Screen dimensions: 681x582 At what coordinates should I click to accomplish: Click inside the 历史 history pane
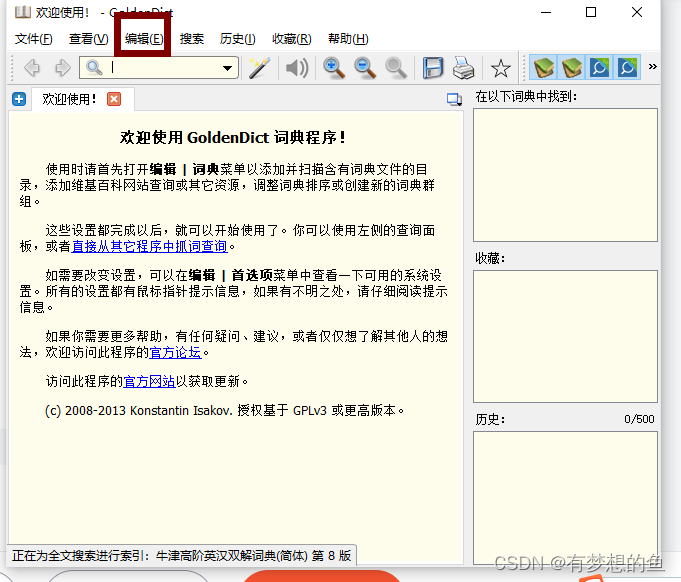tap(565, 498)
